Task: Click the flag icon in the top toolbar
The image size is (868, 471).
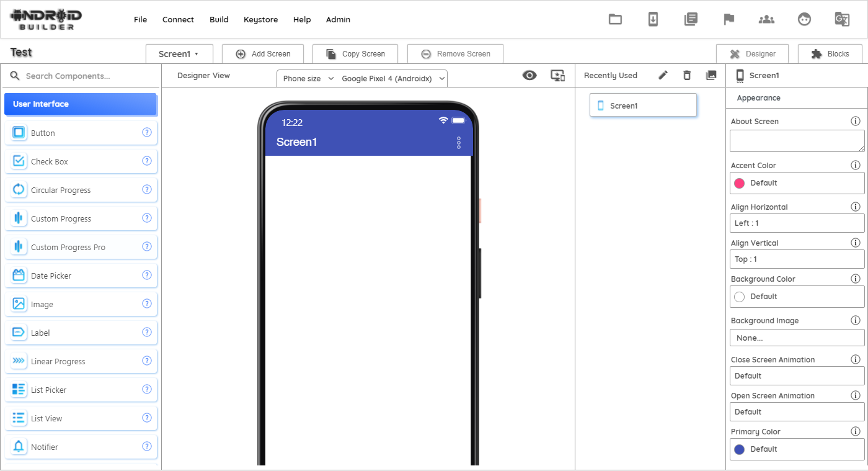Action: click(x=728, y=19)
